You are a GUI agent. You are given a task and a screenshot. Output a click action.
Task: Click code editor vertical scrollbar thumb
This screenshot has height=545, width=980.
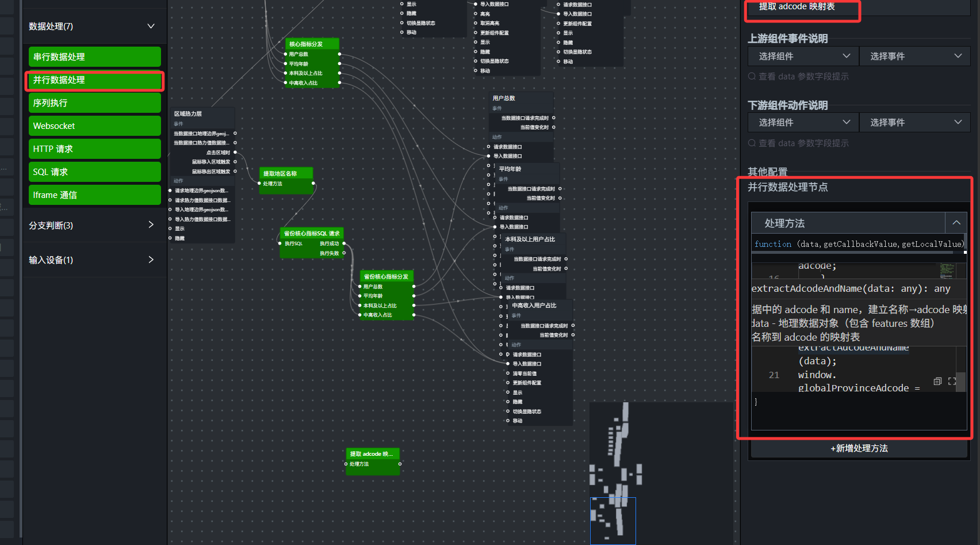(x=960, y=382)
